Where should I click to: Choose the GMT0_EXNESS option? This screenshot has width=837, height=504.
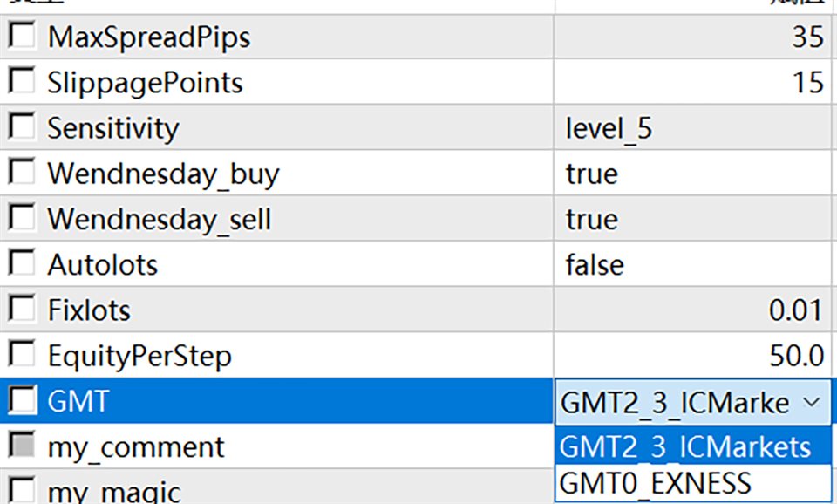(654, 482)
